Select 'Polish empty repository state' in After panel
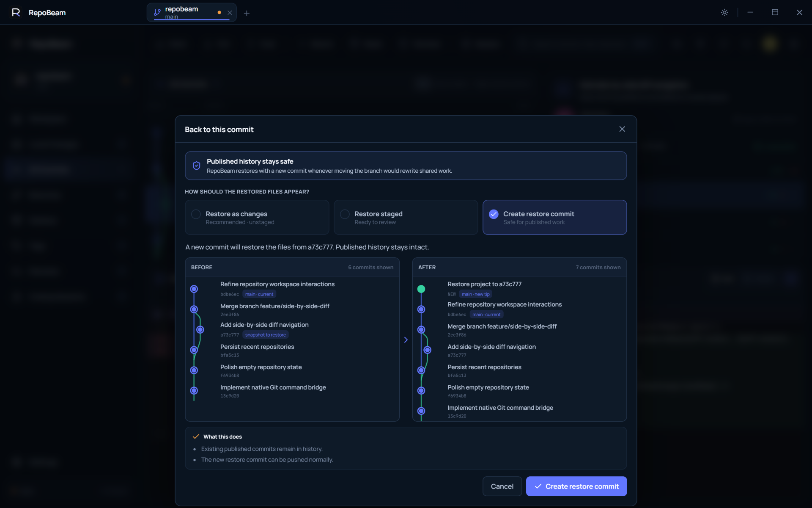The height and width of the screenshot is (508, 812). coord(519,391)
